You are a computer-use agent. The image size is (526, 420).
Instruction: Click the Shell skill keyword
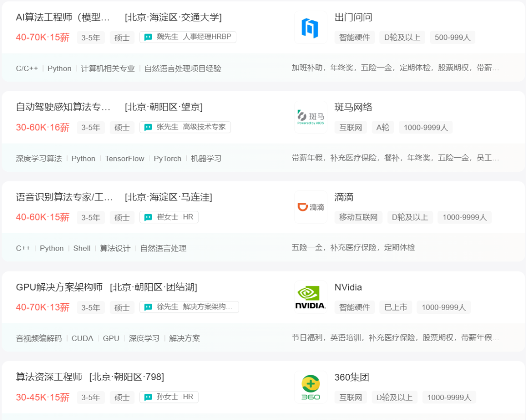point(82,248)
